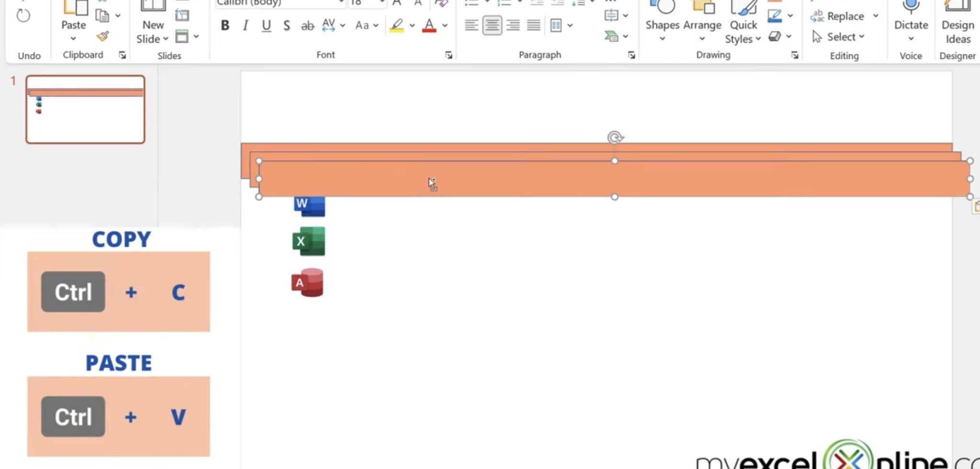Toggle bold formatting

(x=224, y=26)
